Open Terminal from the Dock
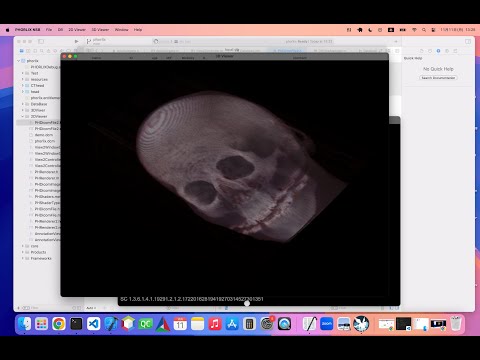The width and height of the screenshot is (480, 360). [x=76, y=324]
